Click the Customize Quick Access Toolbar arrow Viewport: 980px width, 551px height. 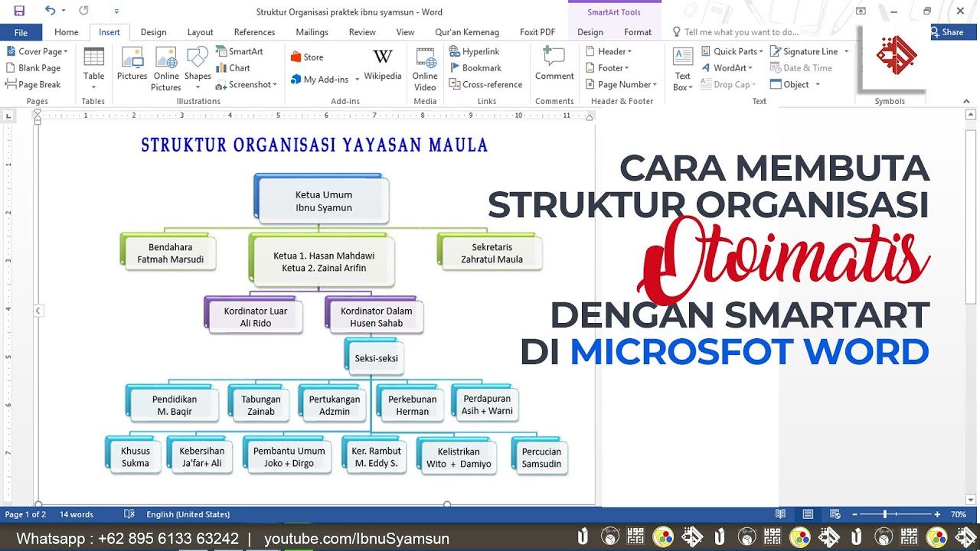[116, 11]
